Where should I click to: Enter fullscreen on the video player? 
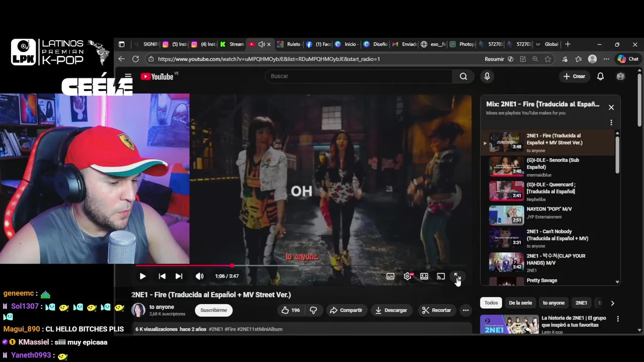click(x=457, y=276)
